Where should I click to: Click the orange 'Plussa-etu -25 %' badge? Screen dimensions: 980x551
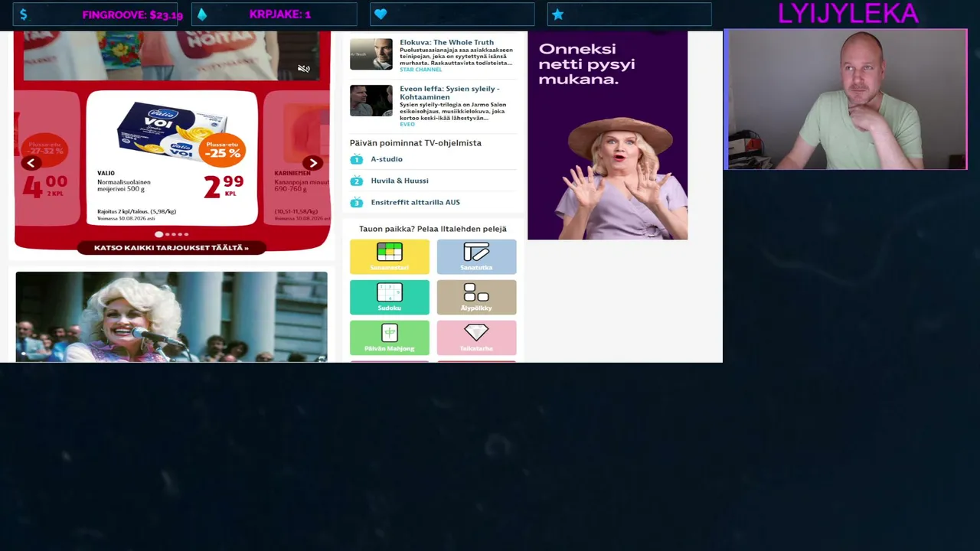pyautogui.click(x=223, y=148)
